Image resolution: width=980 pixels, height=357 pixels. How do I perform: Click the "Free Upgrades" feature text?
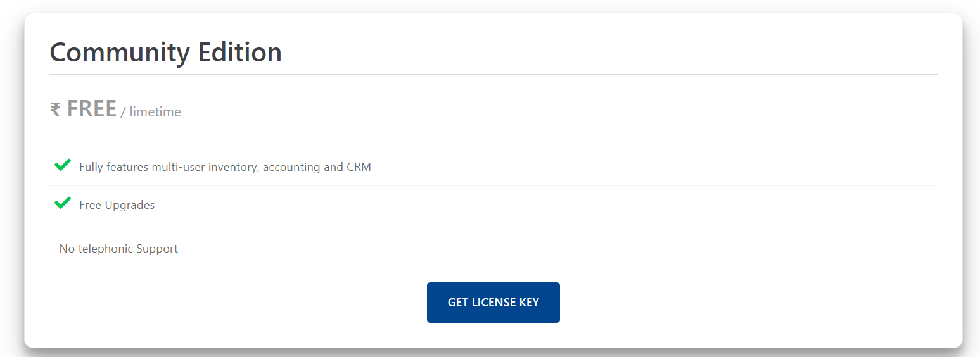pyautogui.click(x=117, y=205)
